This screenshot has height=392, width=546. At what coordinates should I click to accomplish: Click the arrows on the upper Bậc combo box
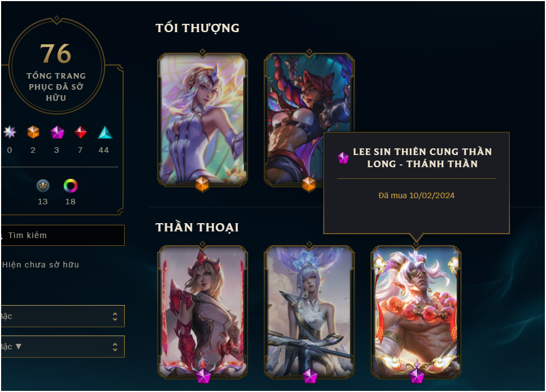pyautogui.click(x=115, y=316)
